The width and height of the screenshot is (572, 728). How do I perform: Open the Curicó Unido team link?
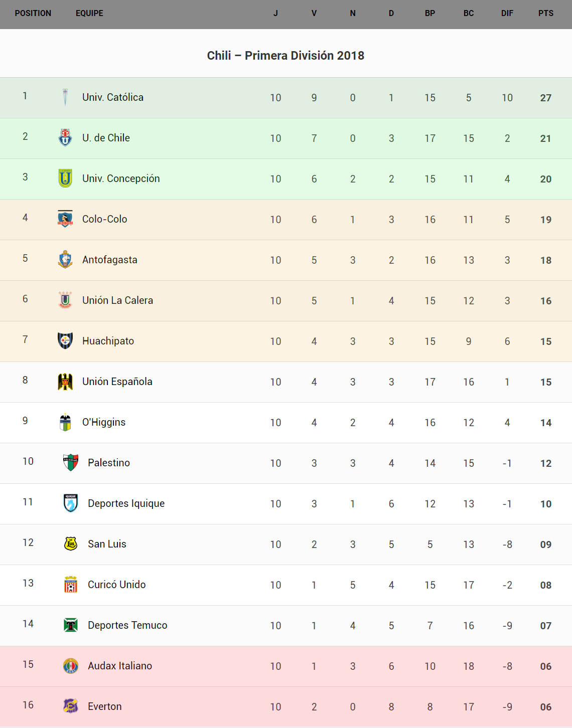pyautogui.click(x=116, y=585)
